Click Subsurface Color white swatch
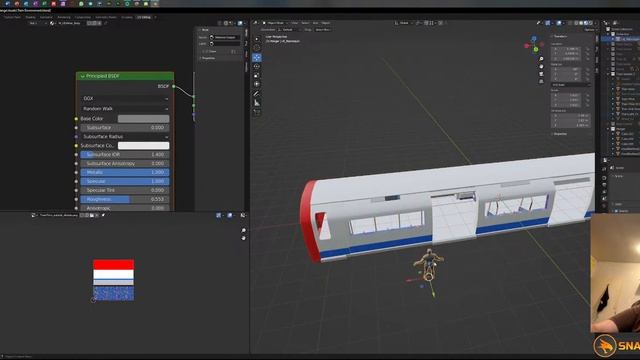This screenshot has width=640, height=360. [143, 145]
